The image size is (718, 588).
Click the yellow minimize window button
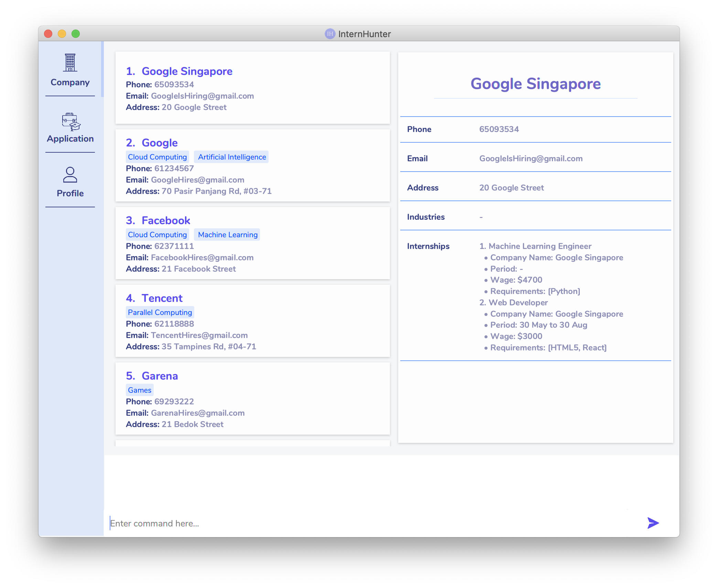[x=62, y=34]
